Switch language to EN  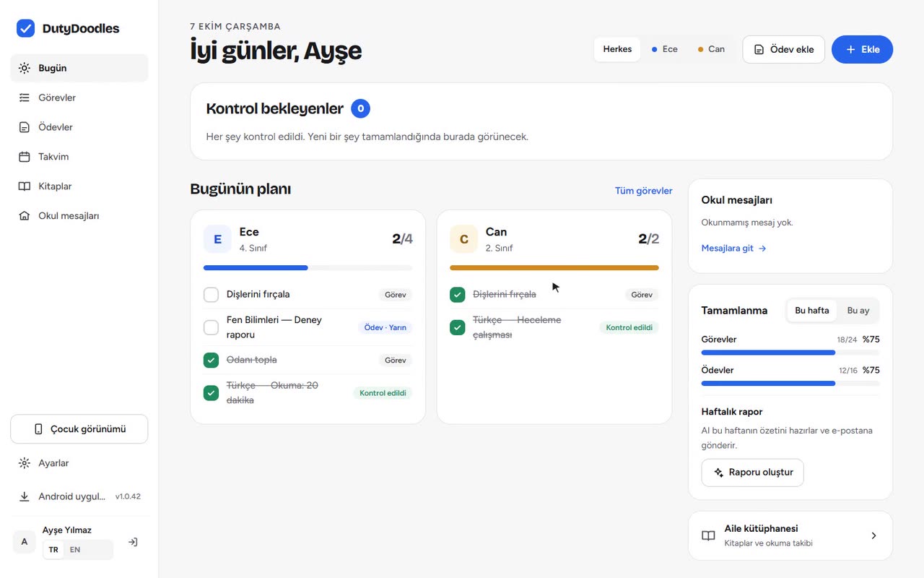pos(75,550)
